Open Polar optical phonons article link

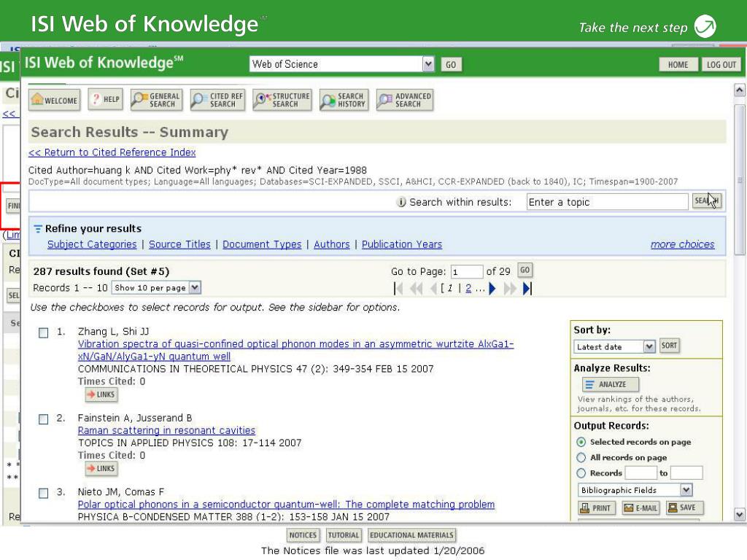coord(286,505)
